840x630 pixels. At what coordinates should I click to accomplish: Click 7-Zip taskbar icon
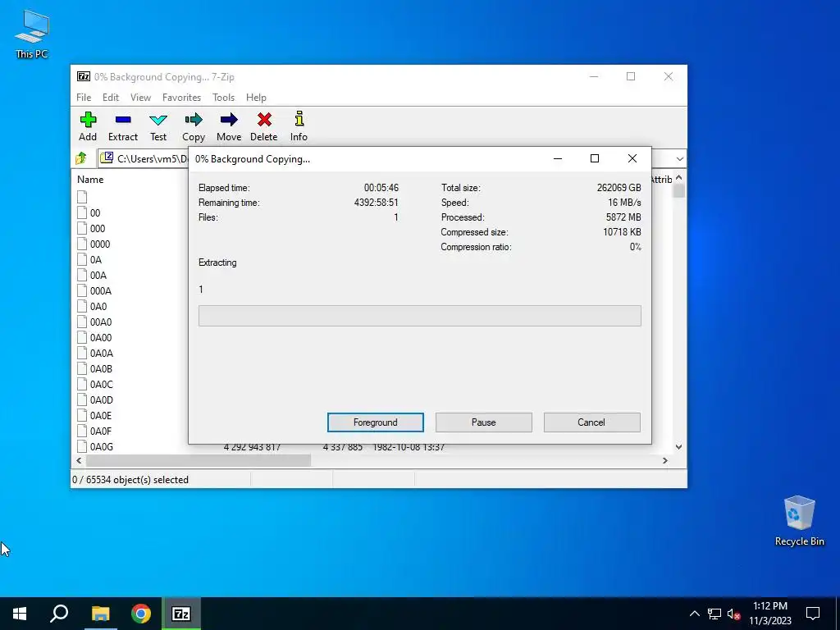click(181, 614)
